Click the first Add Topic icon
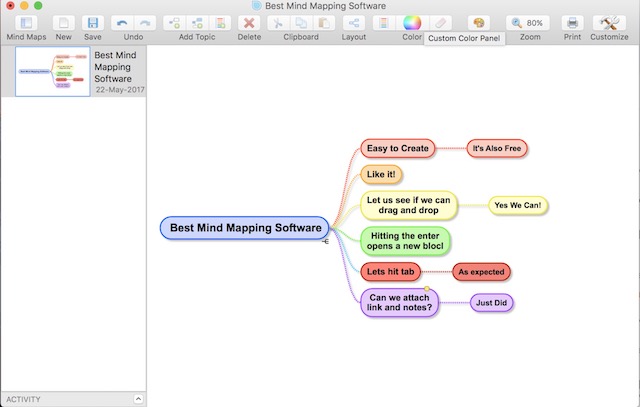The image size is (640, 407). (174, 23)
